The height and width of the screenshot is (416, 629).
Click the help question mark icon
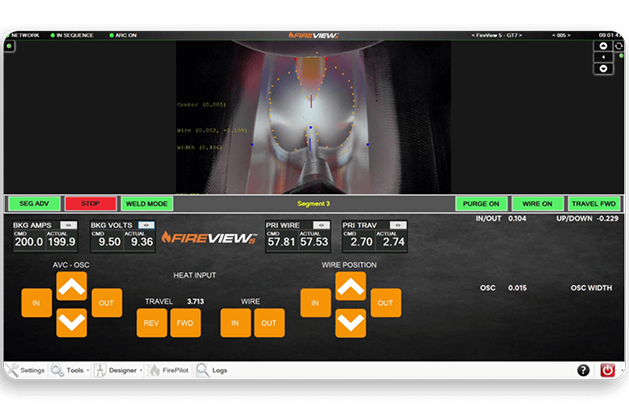coord(583,370)
